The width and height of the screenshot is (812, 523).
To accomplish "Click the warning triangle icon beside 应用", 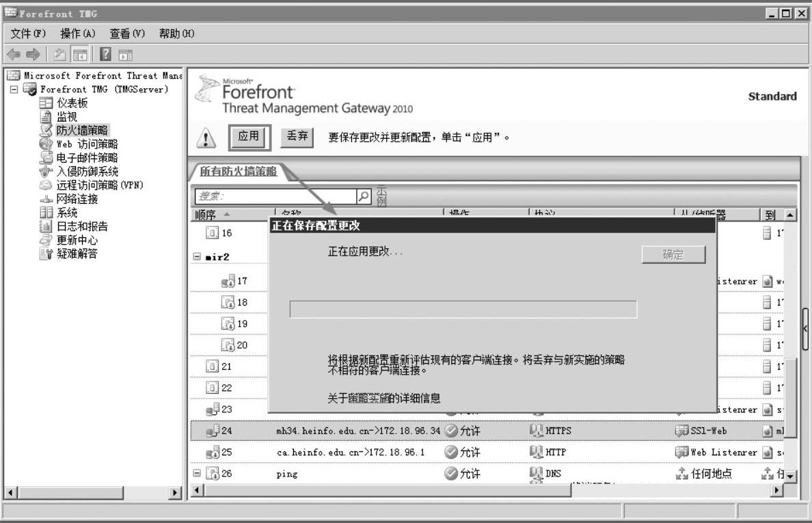I will click(206, 137).
